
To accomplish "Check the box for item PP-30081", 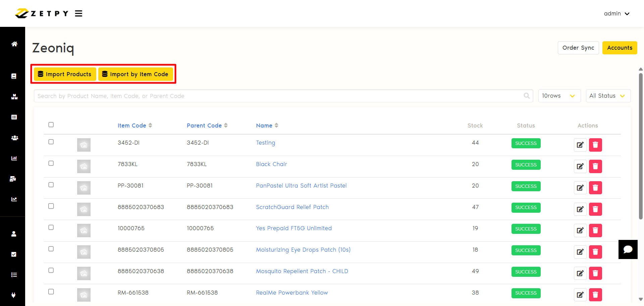I will click(x=51, y=185).
